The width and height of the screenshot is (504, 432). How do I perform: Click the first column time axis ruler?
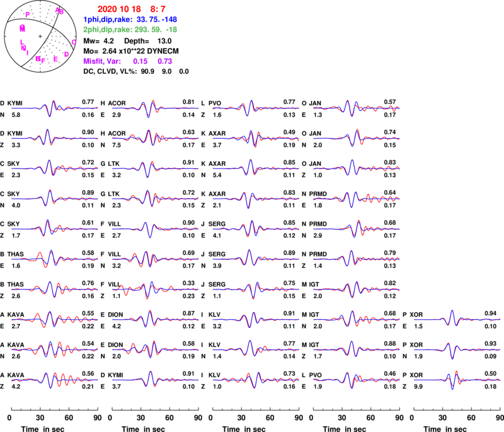(x=55, y=409)
